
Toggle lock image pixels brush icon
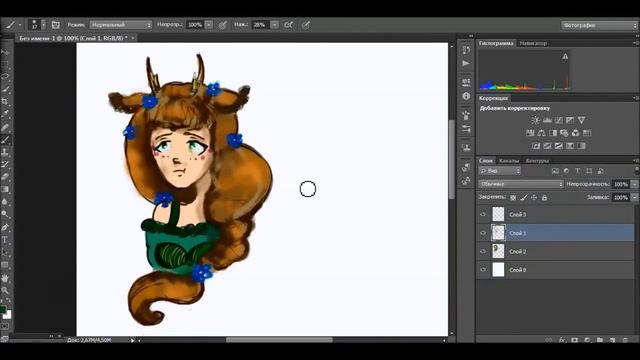coord(524,198)
